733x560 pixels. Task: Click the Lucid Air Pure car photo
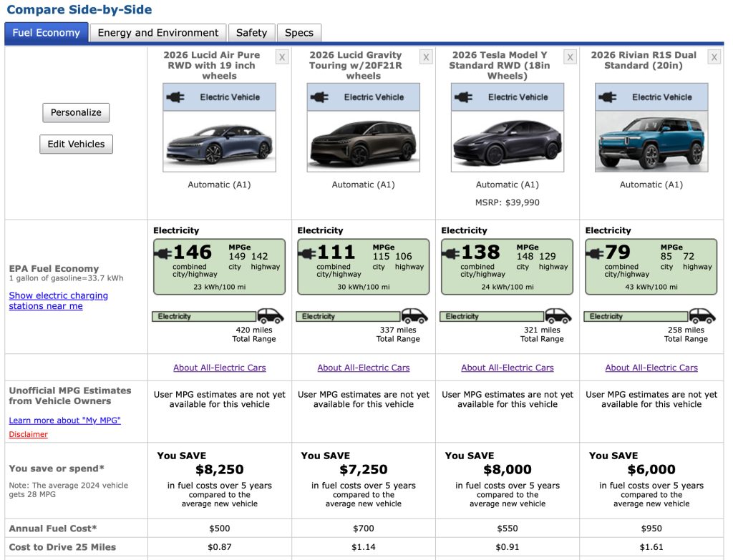pos(219,142)
